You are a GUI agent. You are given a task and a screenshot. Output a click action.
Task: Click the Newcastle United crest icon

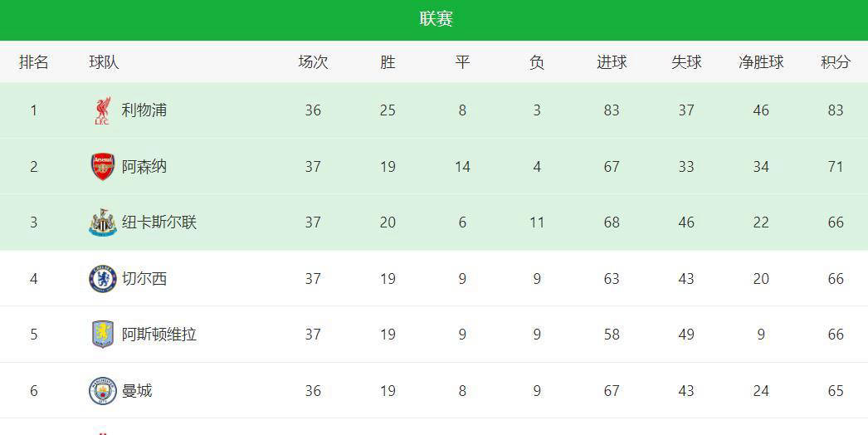point(102,222)
